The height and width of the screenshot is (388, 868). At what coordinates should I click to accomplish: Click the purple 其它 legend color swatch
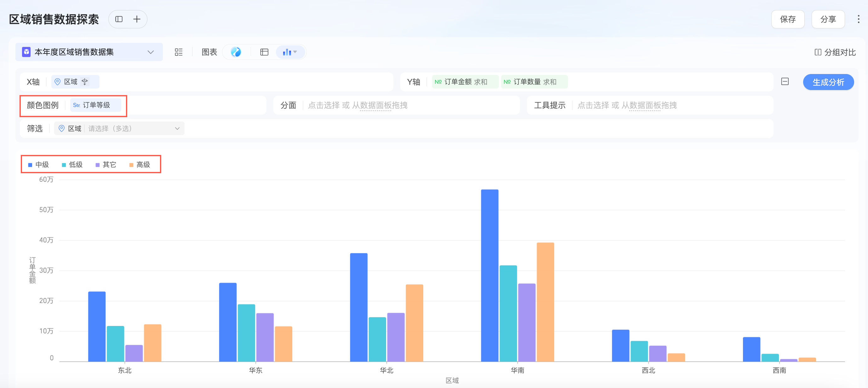pyautogui.click(x=98, y=165)
